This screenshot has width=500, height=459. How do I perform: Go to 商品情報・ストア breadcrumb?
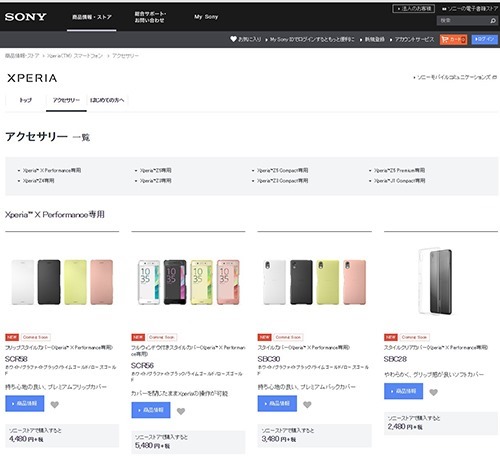point(22,56)
